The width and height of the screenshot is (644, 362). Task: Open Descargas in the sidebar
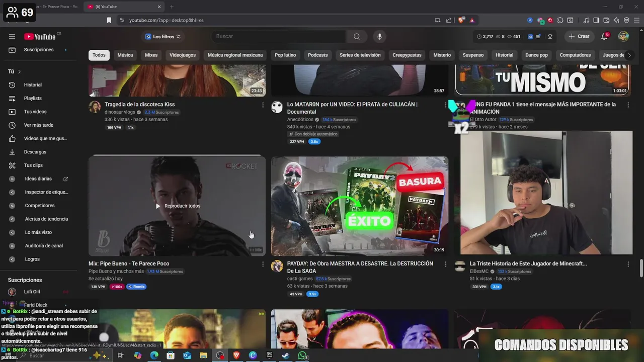(40, 152)
